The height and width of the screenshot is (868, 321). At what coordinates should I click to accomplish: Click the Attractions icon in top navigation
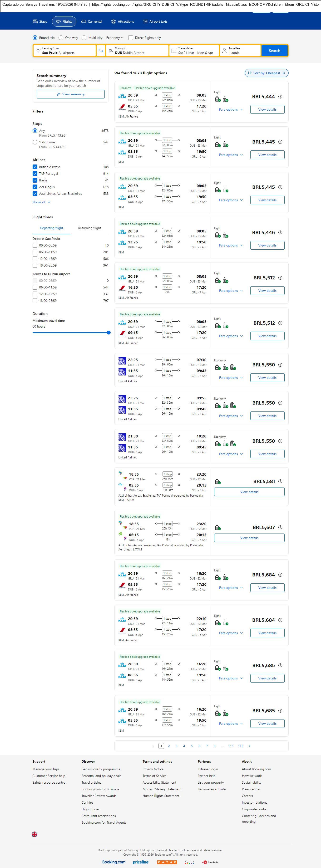(114, 21)
